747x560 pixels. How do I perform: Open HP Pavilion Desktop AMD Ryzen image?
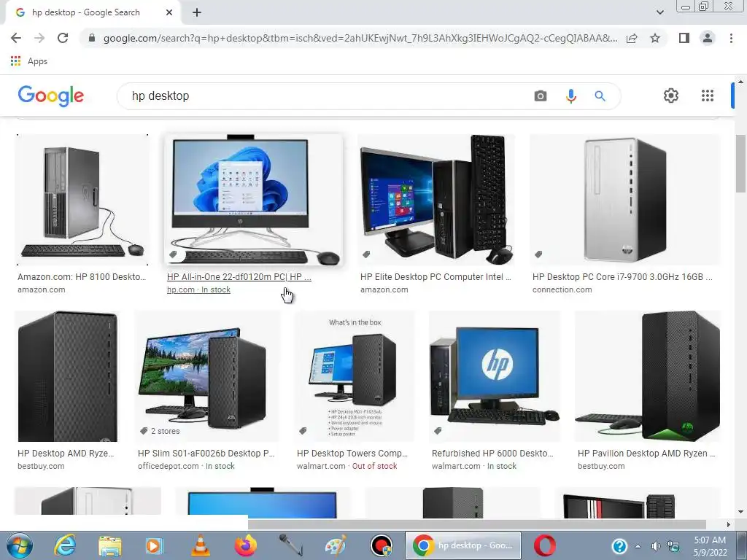pyautogui.click(x=648, y=376)
